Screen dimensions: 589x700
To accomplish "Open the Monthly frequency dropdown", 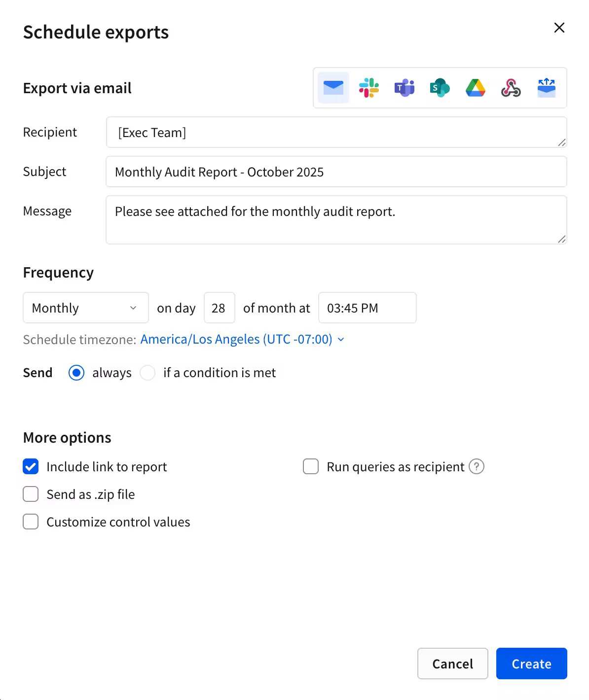I will (86, 308).
